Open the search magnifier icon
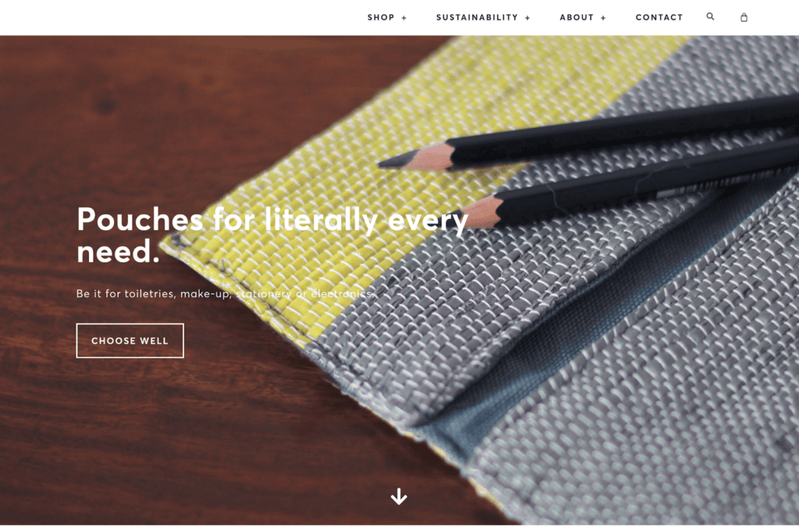The width and height of the screenshot is (799, 532). [x=710, y=17]
